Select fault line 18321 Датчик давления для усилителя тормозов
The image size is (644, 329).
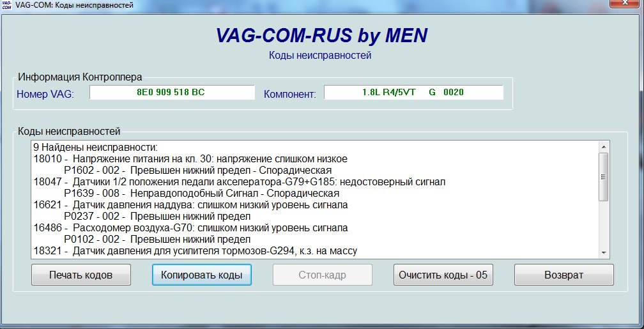tap(195, 250)
